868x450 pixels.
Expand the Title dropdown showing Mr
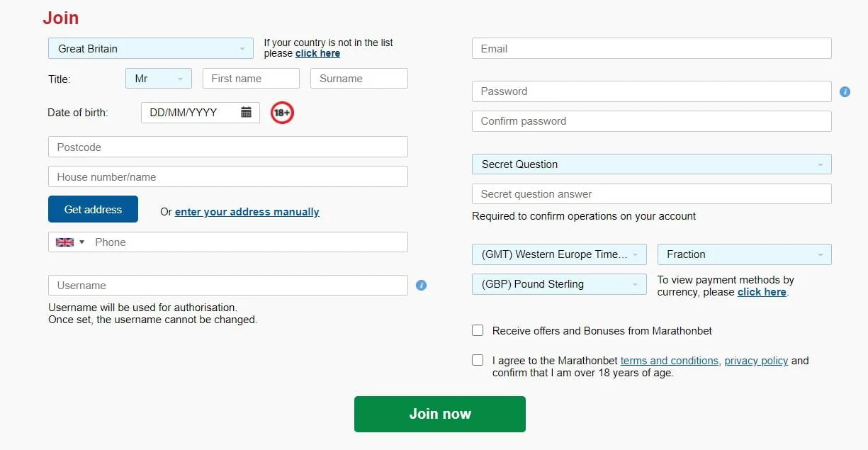pyautogui.click(x=158, y=78)
